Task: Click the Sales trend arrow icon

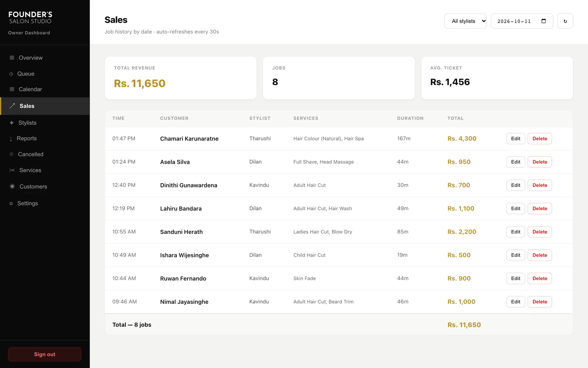Action: (12, 106)
